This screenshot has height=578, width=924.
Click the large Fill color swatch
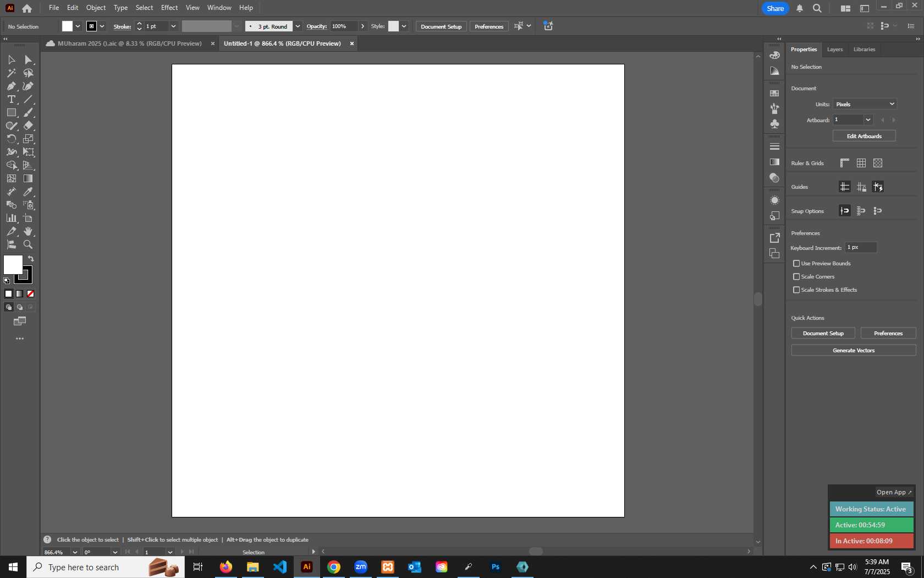(13, 265)
